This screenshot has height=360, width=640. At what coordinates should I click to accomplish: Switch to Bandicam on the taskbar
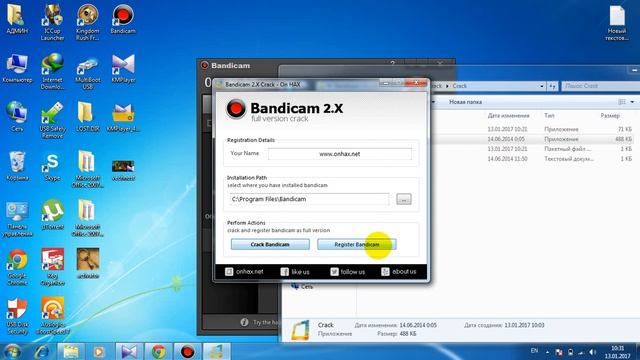187,351
